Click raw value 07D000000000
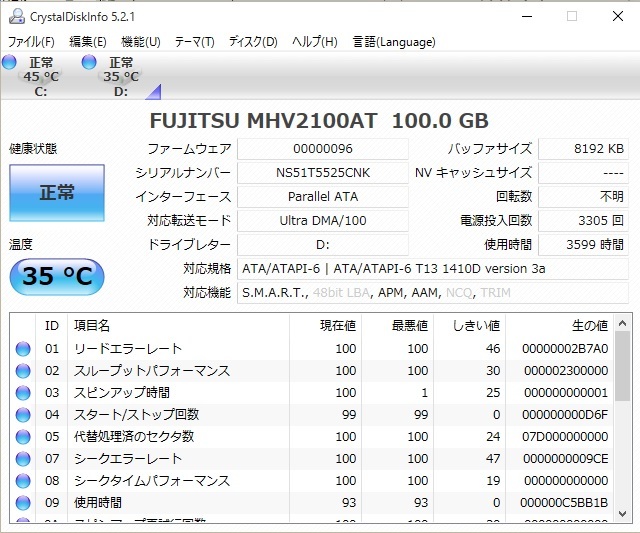Screen dimensions: 640x533 tap(565, 437)
